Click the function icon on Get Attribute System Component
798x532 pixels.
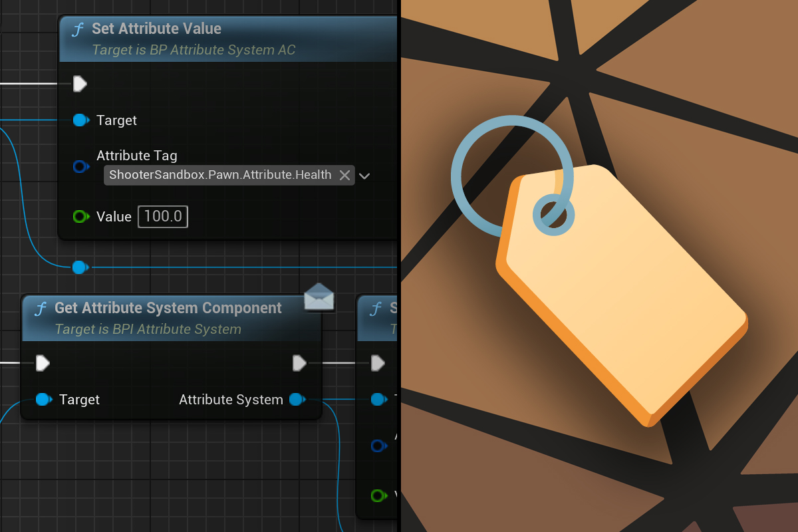(x=41, y=309)
